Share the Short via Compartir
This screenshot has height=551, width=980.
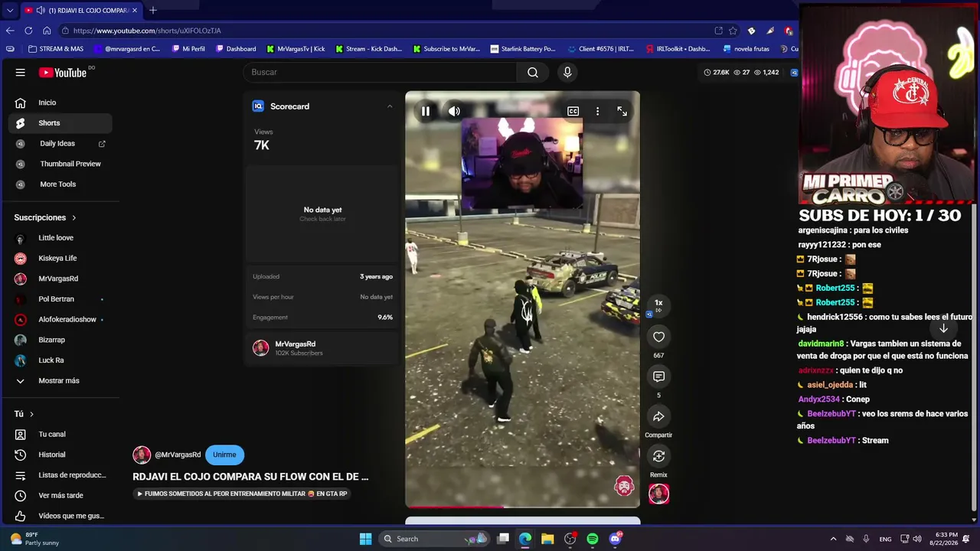[658, 416]
